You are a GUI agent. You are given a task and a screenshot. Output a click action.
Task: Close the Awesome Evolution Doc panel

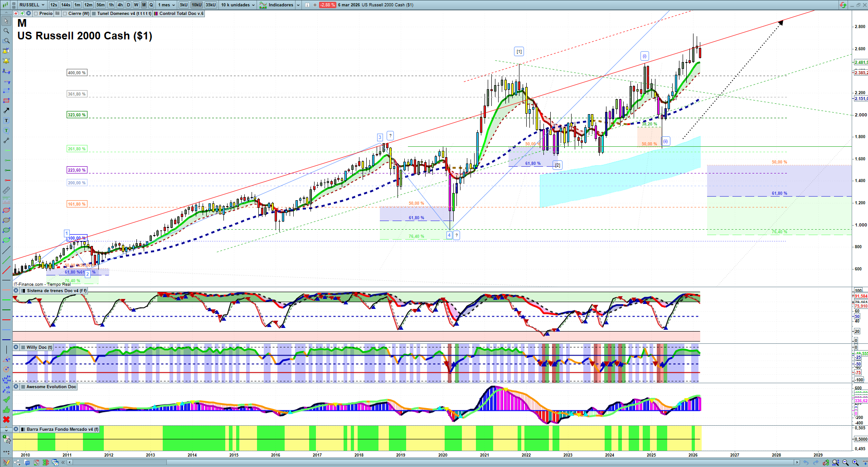click(16, 387)
